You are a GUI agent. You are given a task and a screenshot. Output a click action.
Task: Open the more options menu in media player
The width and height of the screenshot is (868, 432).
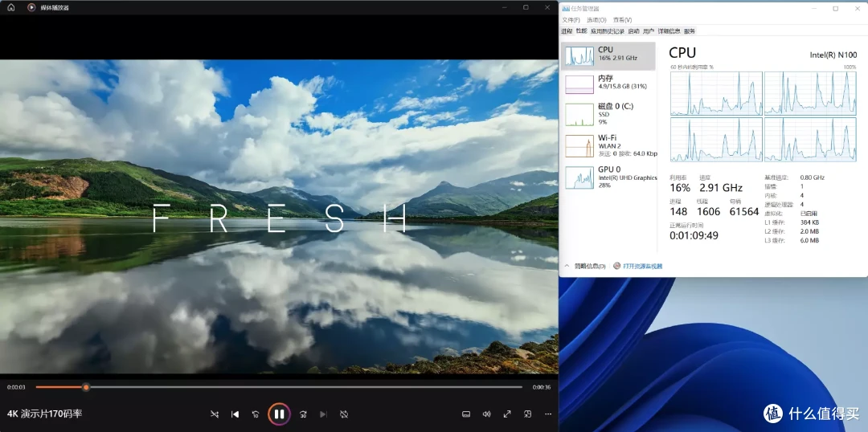(548, 414)
